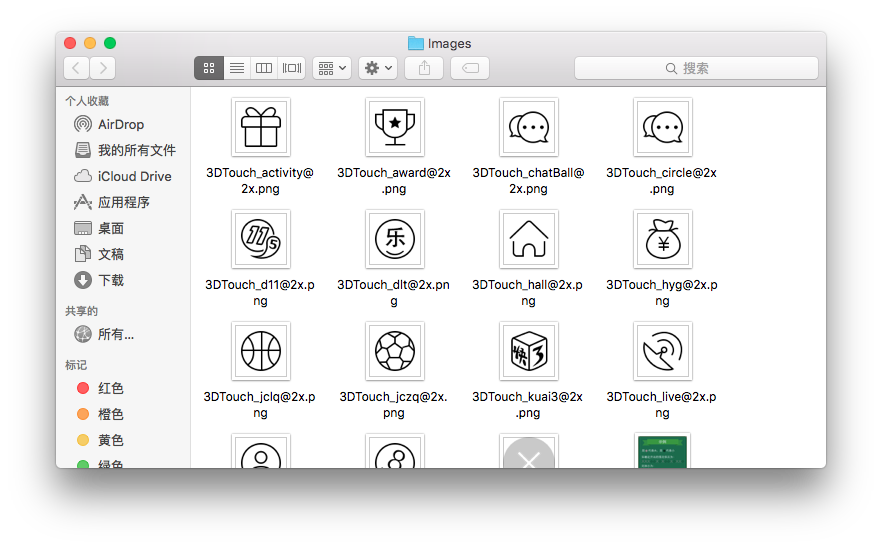Focus the 搜索 search field
Image resolution: width=882 pixels, height=548 pixels.
coord(696,68)
